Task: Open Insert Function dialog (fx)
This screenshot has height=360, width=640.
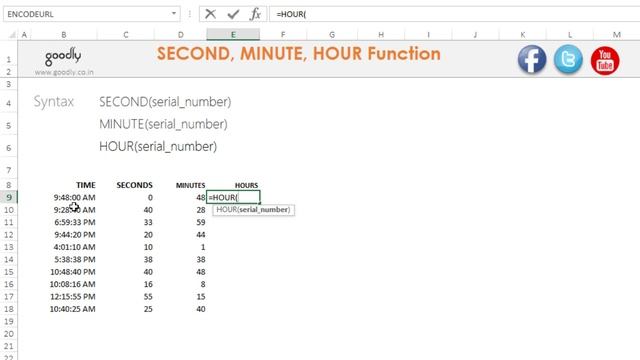Action: coord(255,14)
